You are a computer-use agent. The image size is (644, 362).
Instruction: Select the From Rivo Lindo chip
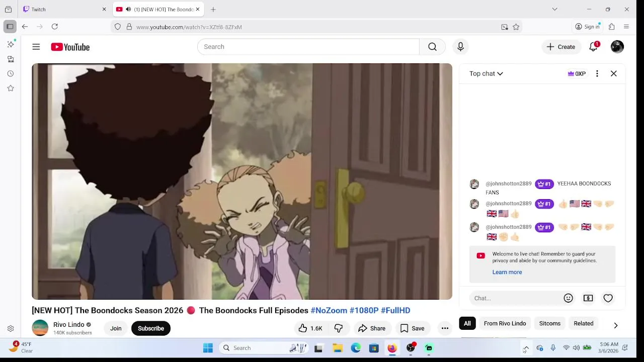(x=505, y=323)
